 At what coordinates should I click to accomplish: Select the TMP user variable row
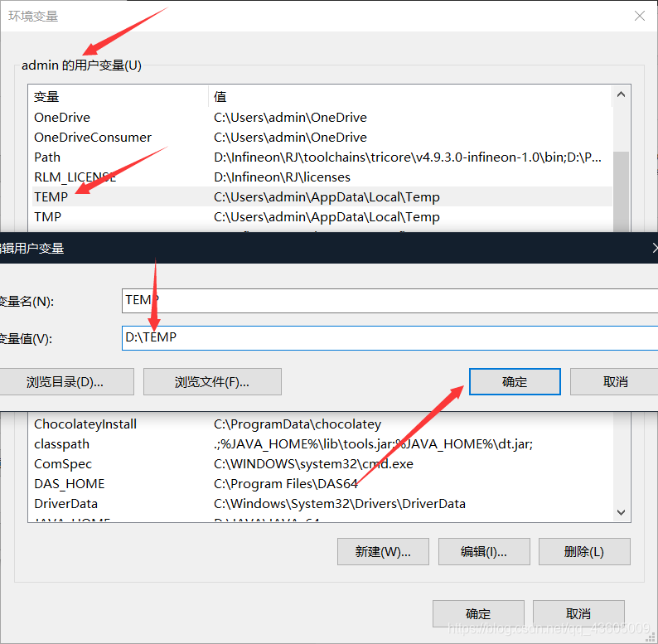[322, 216]
